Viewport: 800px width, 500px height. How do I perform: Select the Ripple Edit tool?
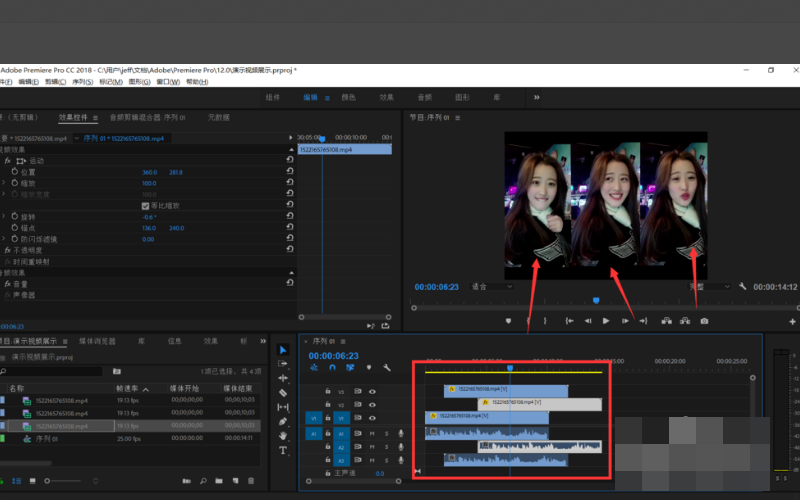[283, 378]
